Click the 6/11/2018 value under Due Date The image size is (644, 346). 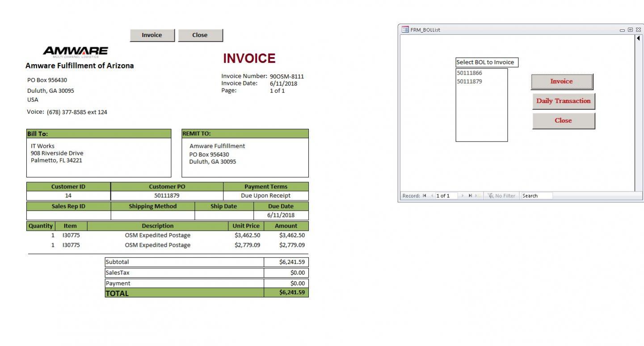[281, 215]
